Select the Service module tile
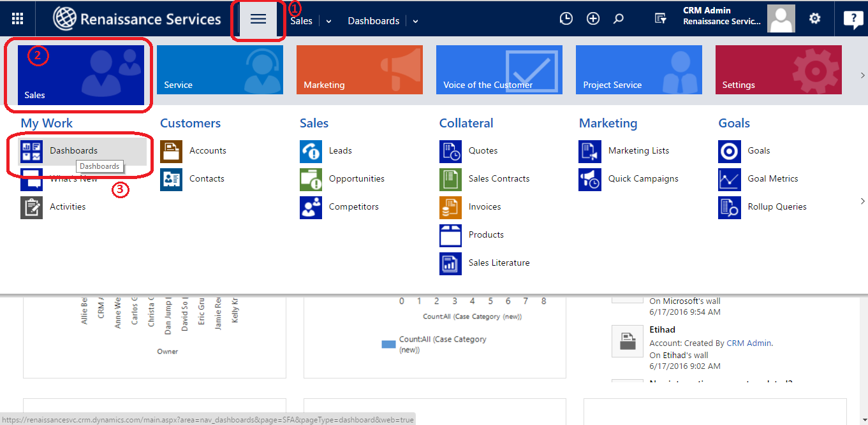The image size is (868, 425). pos(220,70)
